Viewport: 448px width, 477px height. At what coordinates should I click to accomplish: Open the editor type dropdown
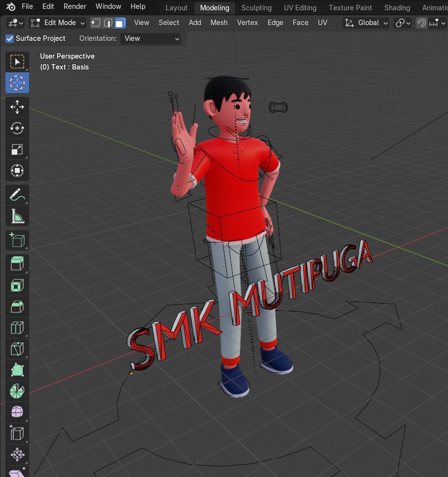point(15,23)
